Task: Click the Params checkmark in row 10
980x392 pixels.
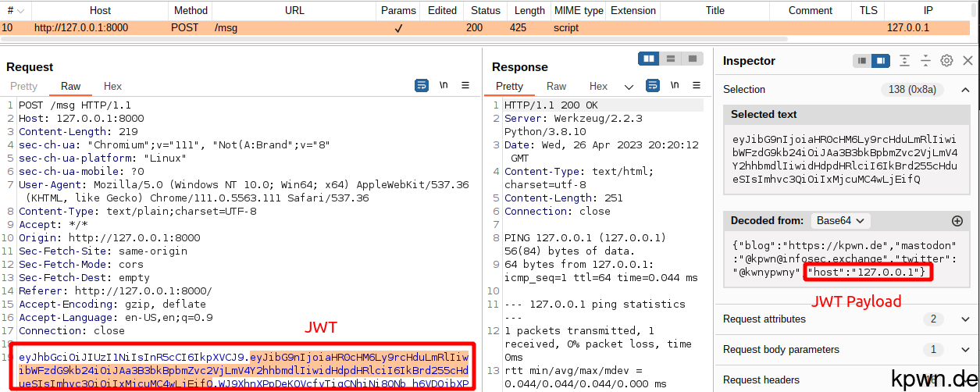Action: pos(398,28)
